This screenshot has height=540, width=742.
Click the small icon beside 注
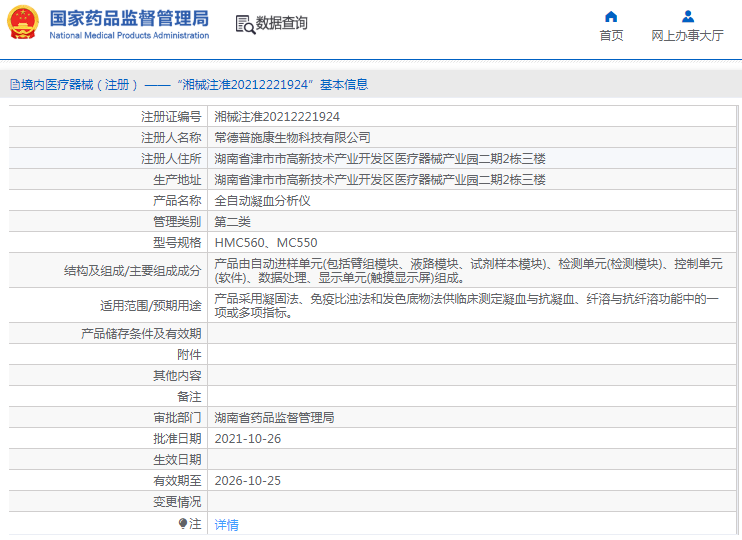(183, 523)
